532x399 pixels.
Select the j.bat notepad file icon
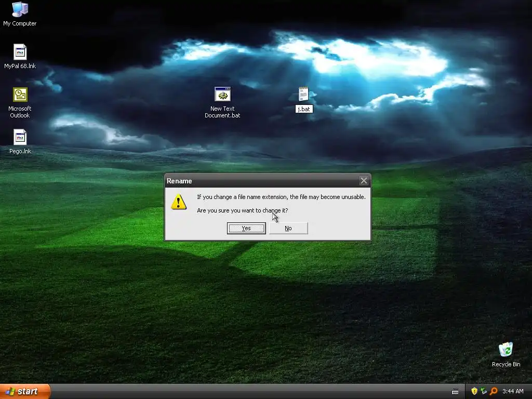(303, 94)
